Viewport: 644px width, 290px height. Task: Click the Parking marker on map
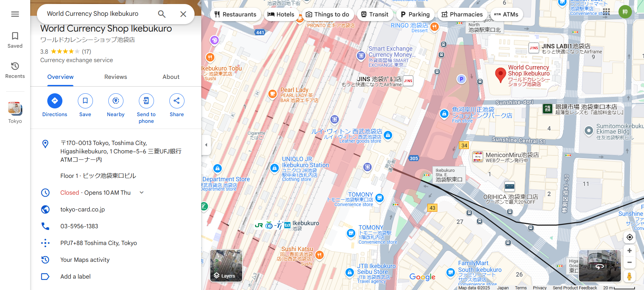pyautogui.click(x=462, y=79)
